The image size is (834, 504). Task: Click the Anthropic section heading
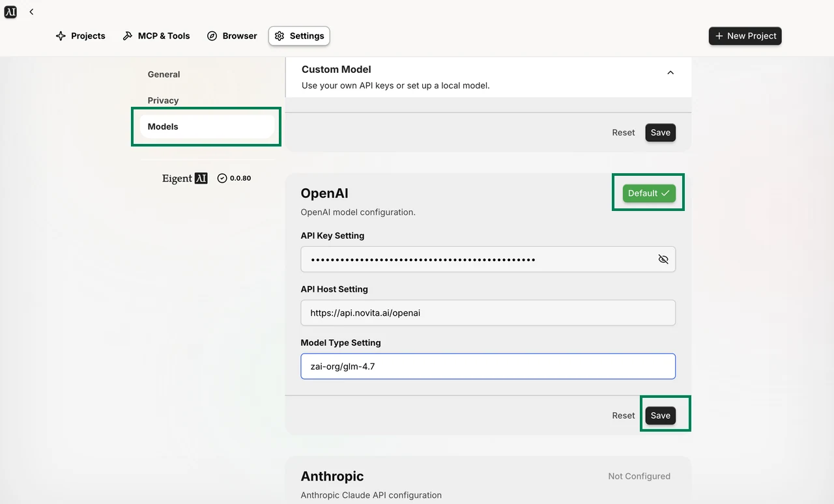click(x=332, y=477)
